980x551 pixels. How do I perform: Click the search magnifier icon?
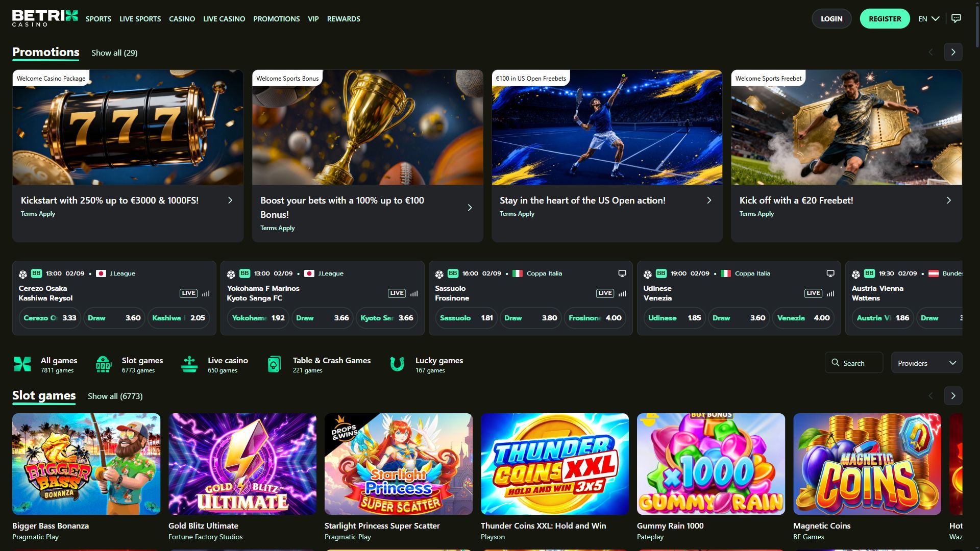[x=836, y=363]
